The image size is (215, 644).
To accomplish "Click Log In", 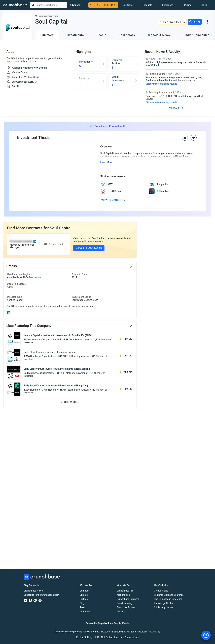I will [x=203, y=5].
